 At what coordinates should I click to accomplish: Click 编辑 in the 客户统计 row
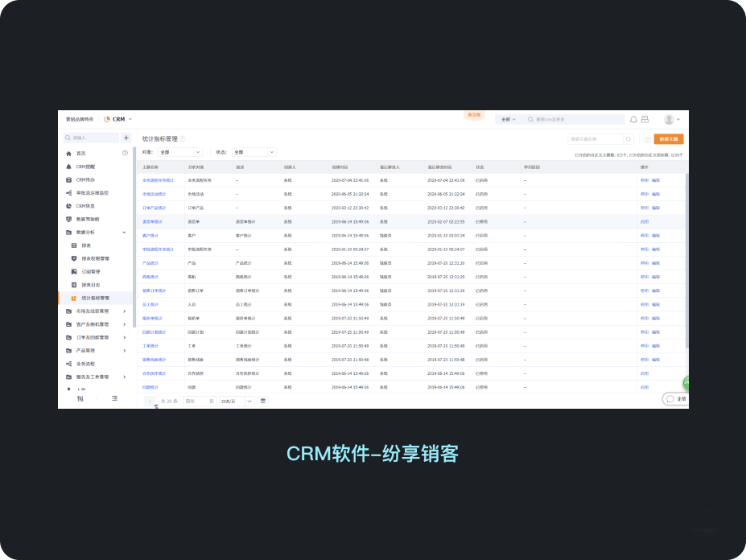click(656, 236)
